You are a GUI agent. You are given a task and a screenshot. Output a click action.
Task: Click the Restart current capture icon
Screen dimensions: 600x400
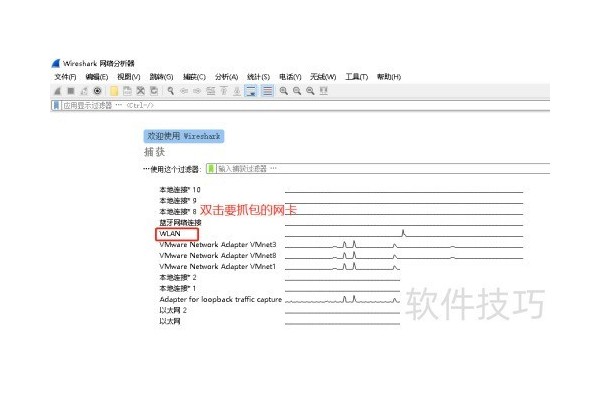pos(84,91)
